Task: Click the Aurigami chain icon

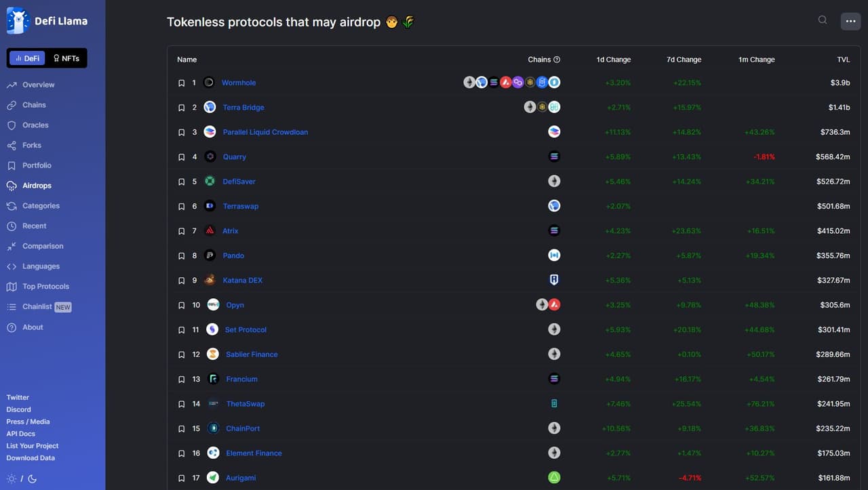Action: [554, 478]
